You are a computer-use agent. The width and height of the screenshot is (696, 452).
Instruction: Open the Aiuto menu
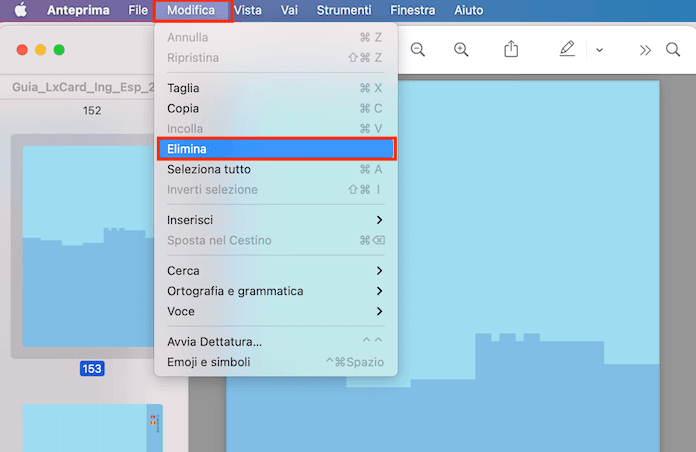pyautogui.click(x=468, y=10)
